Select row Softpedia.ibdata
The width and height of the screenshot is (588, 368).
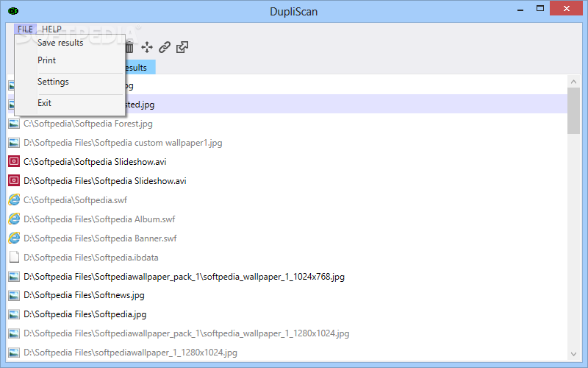pyautogui.click(x=287, y=258)
